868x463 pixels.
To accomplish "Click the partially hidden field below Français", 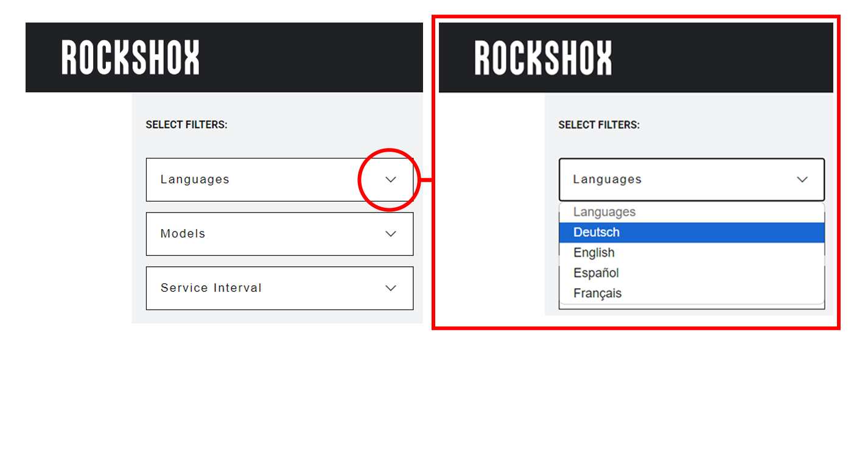I will (x=691, y=306).
